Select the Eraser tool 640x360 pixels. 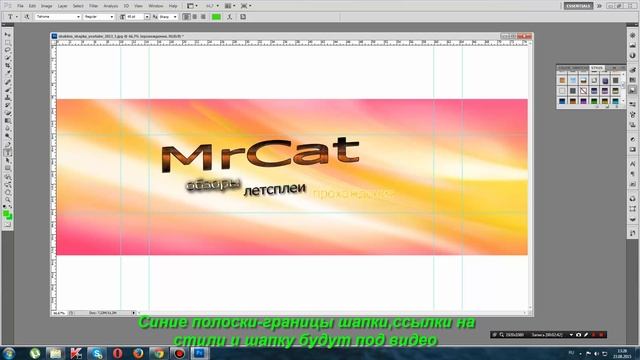8,113
